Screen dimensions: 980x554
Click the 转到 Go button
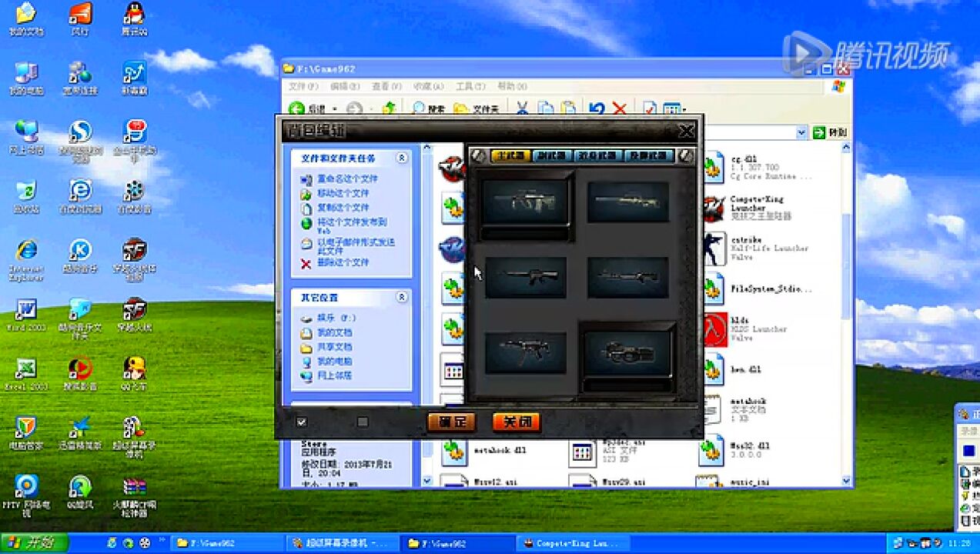pos(829,132)
